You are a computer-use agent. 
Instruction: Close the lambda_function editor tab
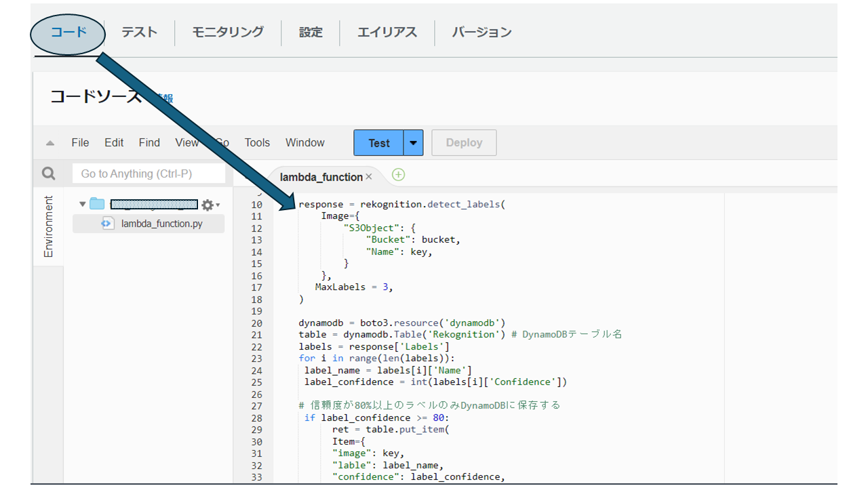coord(368,175)
